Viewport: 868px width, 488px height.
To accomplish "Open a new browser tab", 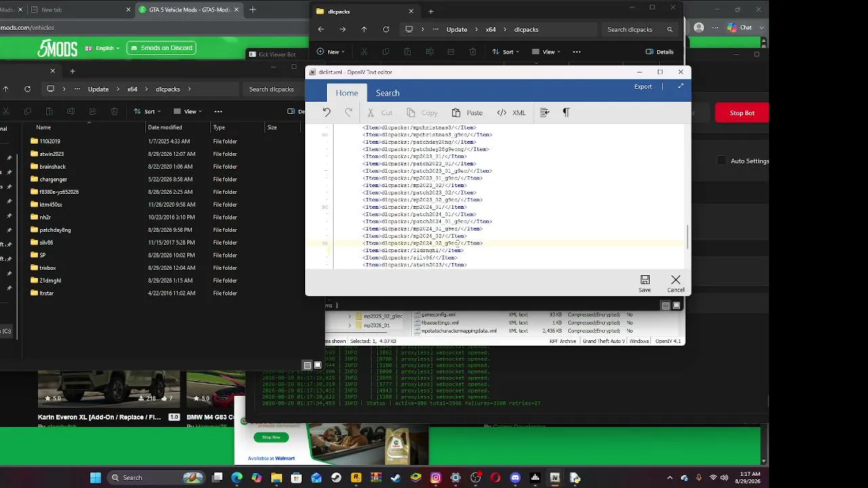I will point(253,9).
